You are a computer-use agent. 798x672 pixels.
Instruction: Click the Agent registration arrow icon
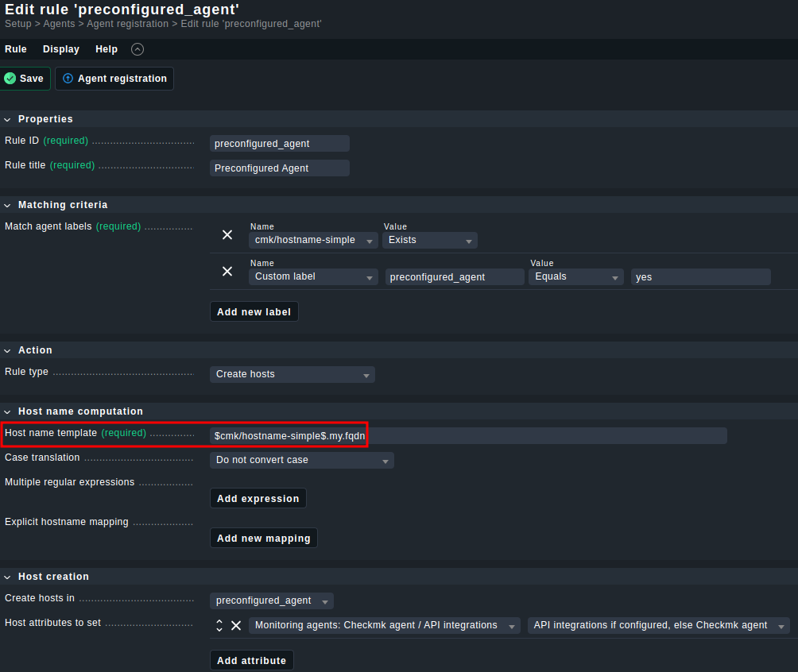click(x=68, y=79)
